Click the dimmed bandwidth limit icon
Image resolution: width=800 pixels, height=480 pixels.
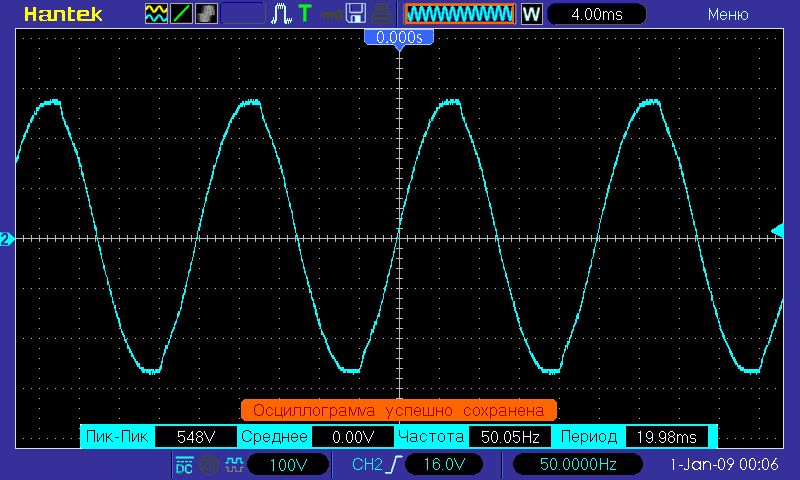[209, 464]
